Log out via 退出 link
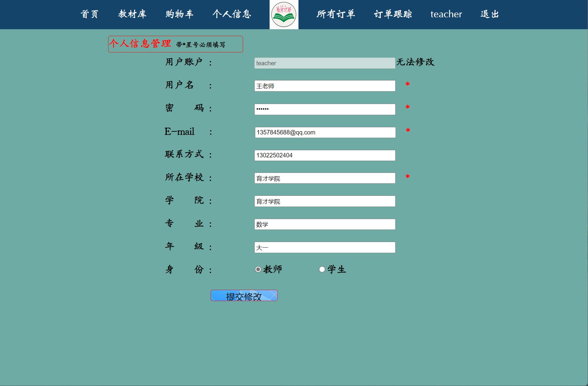This screenshot has width=588, height=386. coord(489,14)
